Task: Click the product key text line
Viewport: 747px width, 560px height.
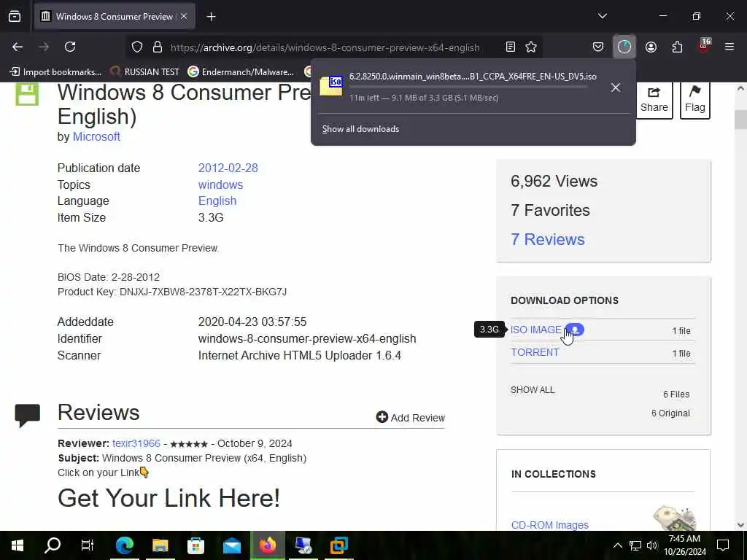Action: tap(172, 292)
